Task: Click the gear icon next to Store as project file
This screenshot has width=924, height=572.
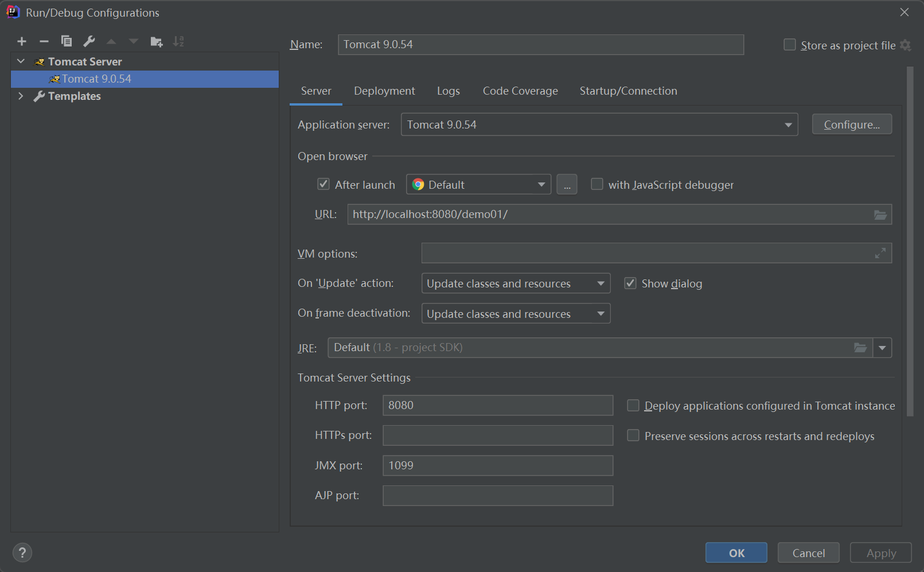Action: click(x=906, y=45)
